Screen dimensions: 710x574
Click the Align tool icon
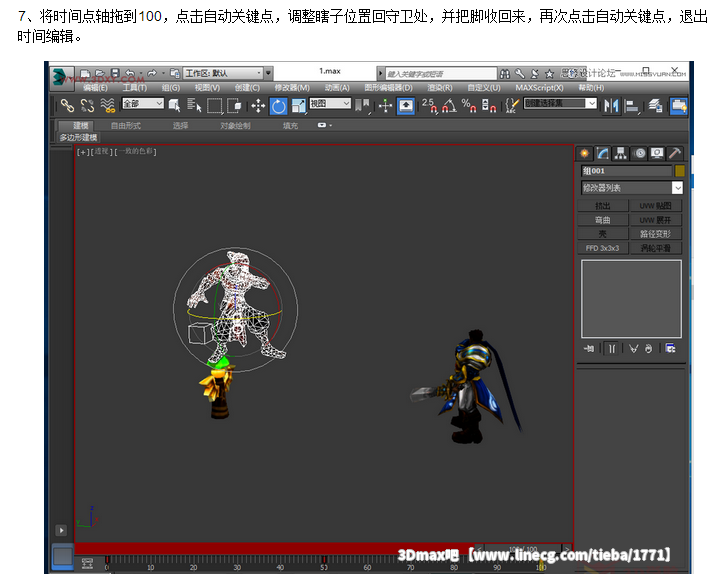(631, 106)
